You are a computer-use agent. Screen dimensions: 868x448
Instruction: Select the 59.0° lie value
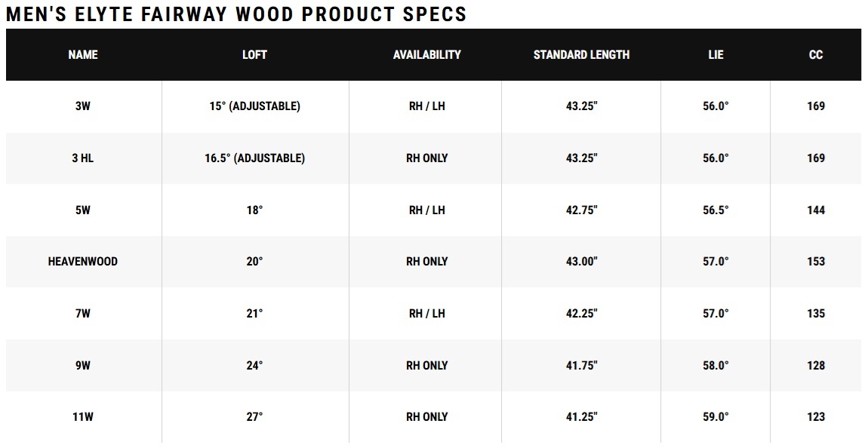(716, 417)
